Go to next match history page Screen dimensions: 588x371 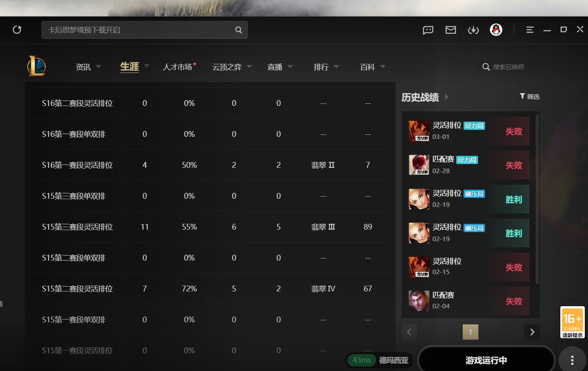tap(532, 332)
